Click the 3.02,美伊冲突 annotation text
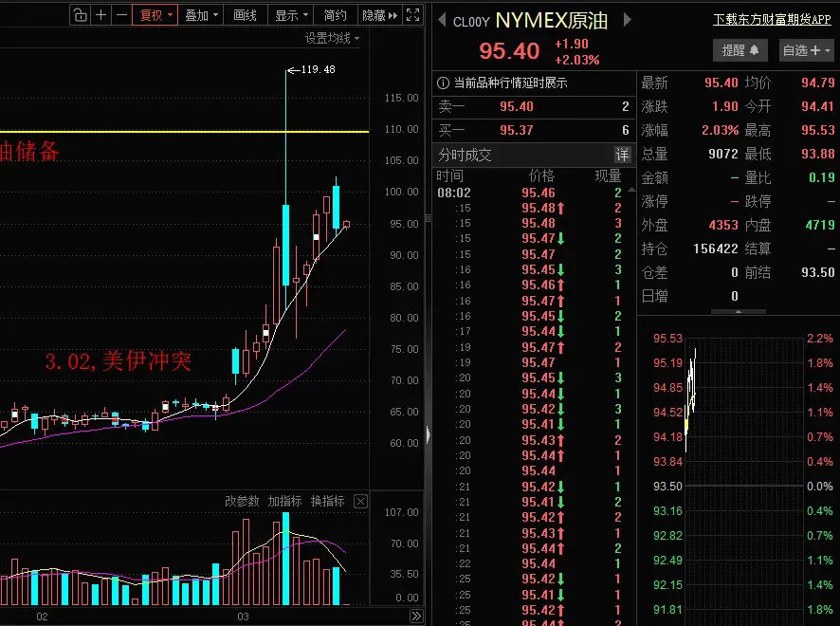840x626 pixels. (119, 360)
